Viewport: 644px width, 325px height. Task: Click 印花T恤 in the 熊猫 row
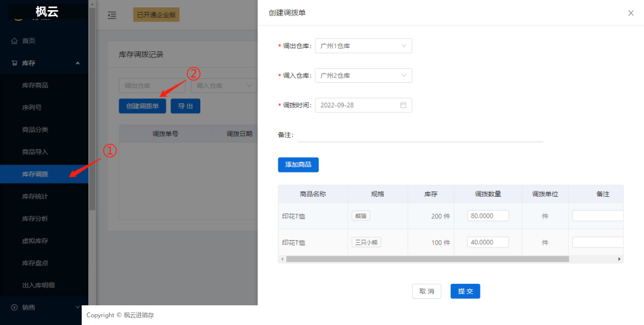point(294,216)
